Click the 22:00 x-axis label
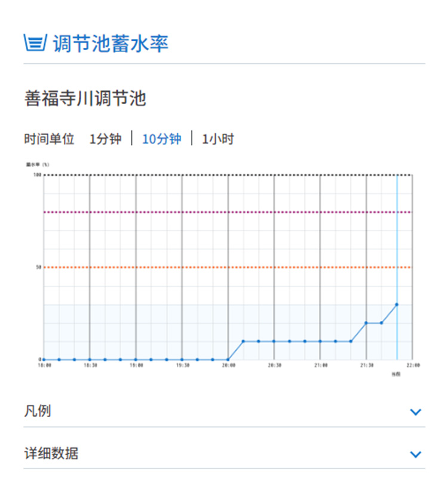Viewport: 448px width, 502px height. click(413, 365)
